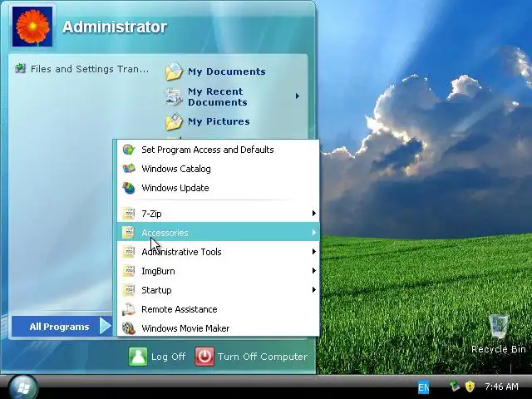Image resolution: width=532 pixels, height=399 pixels.
Task: Click the 'Recycle Bin' desktop label text
Action: pos(499,349)
